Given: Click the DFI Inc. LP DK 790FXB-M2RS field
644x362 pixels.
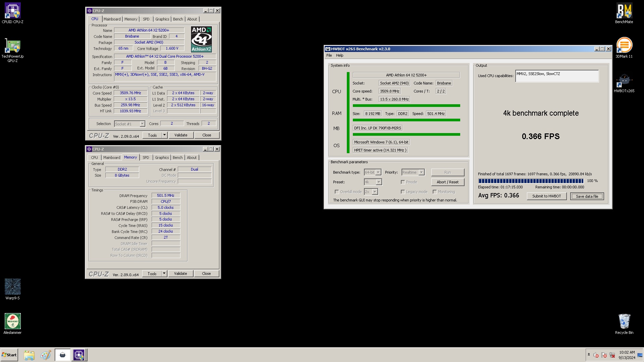Looking at the screenshot, I should 377,128.
